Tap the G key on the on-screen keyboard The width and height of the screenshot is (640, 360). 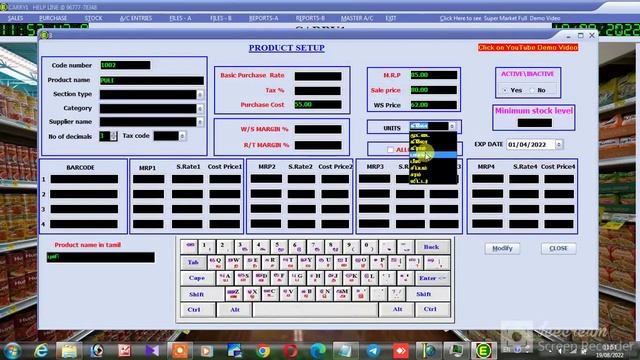297,278
